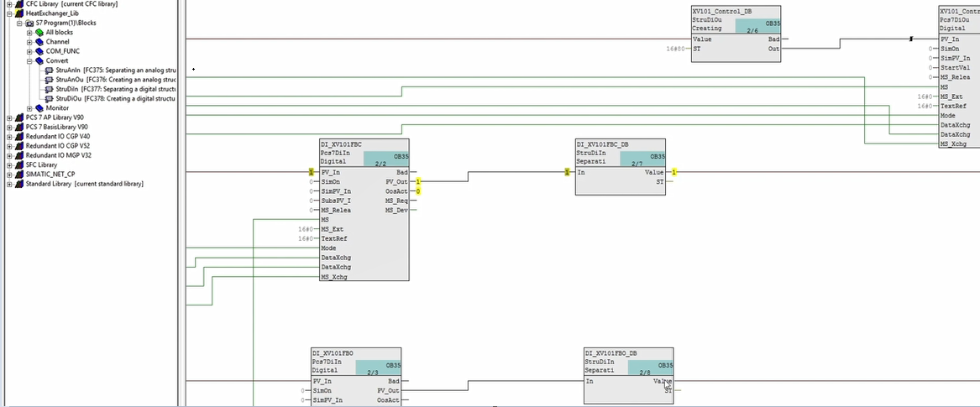The image size is (980, 407).
Task: Click the S7 Program(1)\Blocks folder icon
Action: tap(29, 23)
